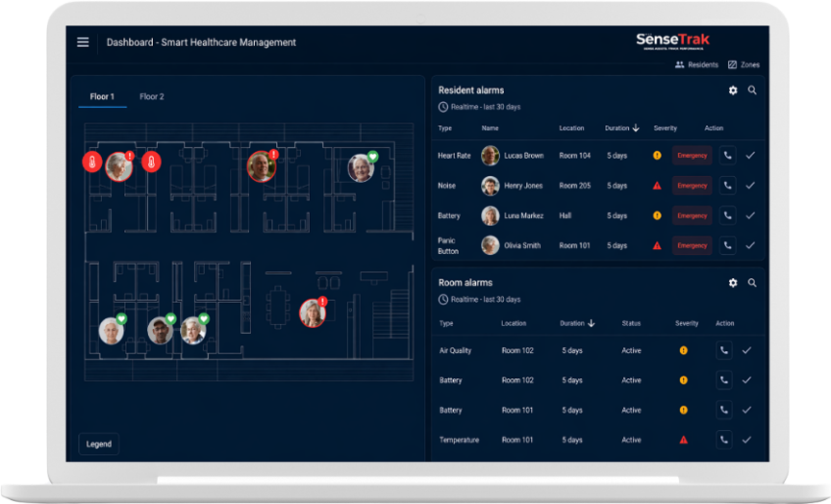
Task: Call about Luna Markez Battery alarm
Action: [x=728, y=215]
